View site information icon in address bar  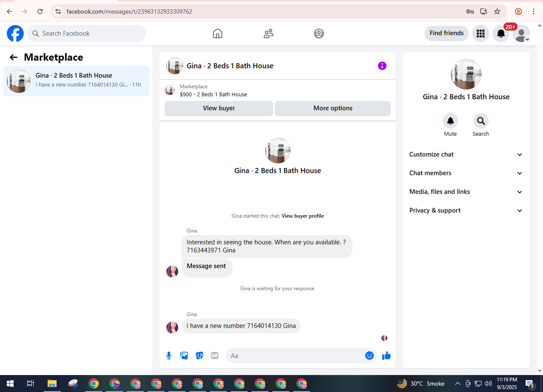coord(59,11)
